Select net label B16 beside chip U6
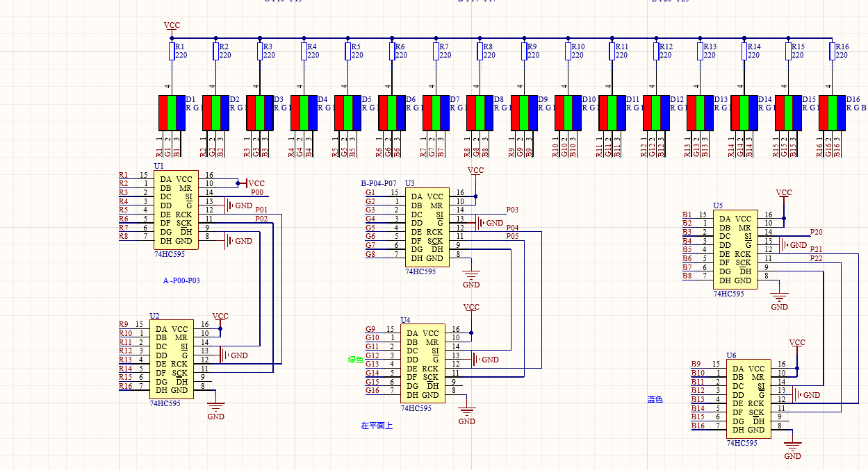This screenshot has height=470, width=868. [x=698, y=426]
